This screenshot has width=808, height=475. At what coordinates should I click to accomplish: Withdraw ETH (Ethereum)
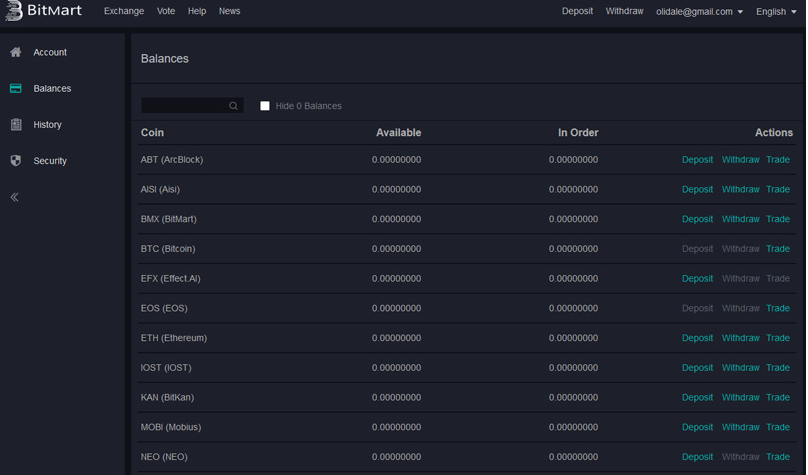pyautogui.click(x=740, y=338)
